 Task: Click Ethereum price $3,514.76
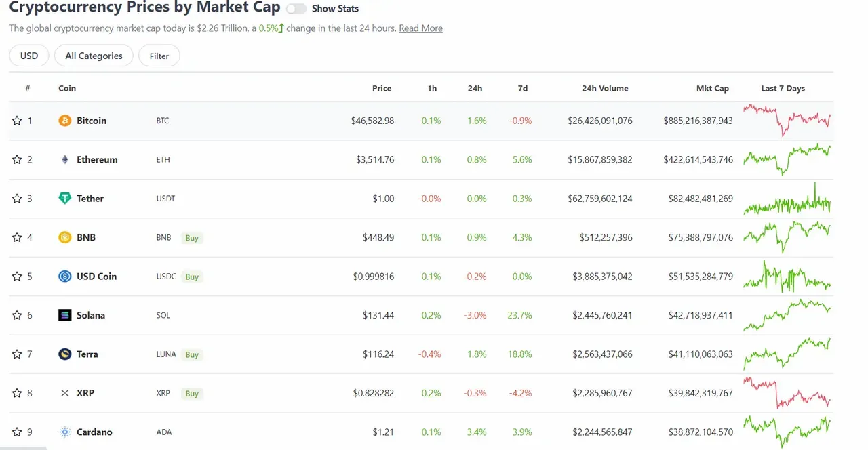pos(375,160)
